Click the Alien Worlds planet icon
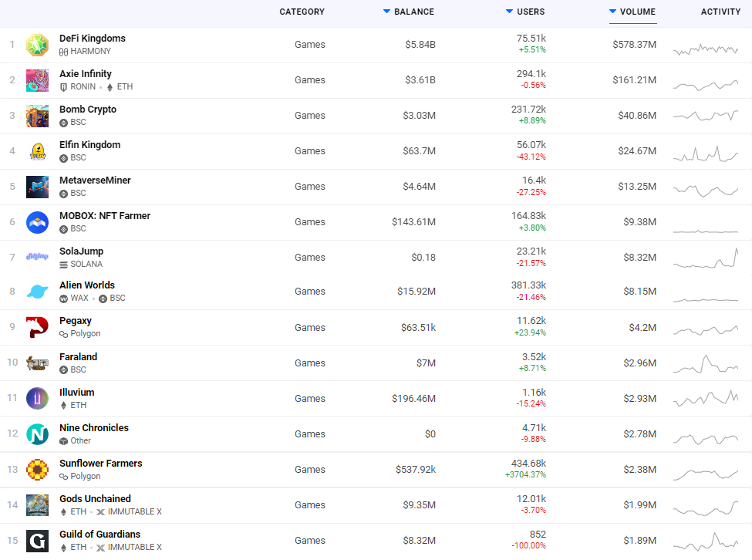 coord(38,292)
